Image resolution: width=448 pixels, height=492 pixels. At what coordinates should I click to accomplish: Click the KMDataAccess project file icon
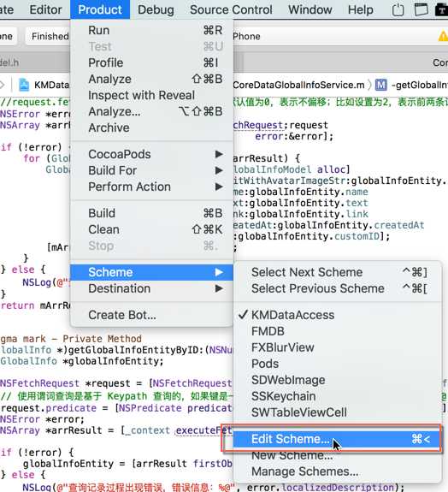[x=24, y=85]
